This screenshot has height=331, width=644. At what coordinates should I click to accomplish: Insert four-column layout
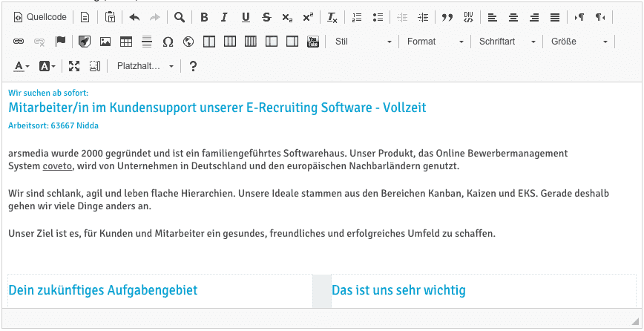[251, 42]
